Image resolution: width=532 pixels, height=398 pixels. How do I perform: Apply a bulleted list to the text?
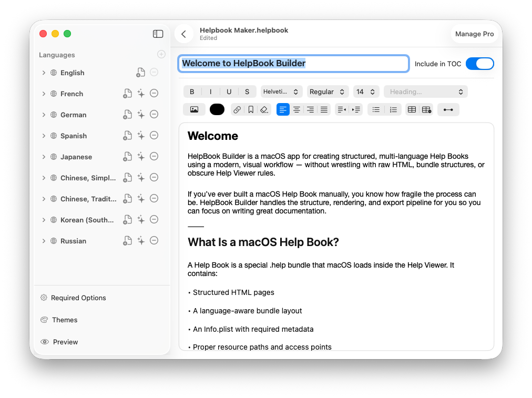tap(375, 109)
